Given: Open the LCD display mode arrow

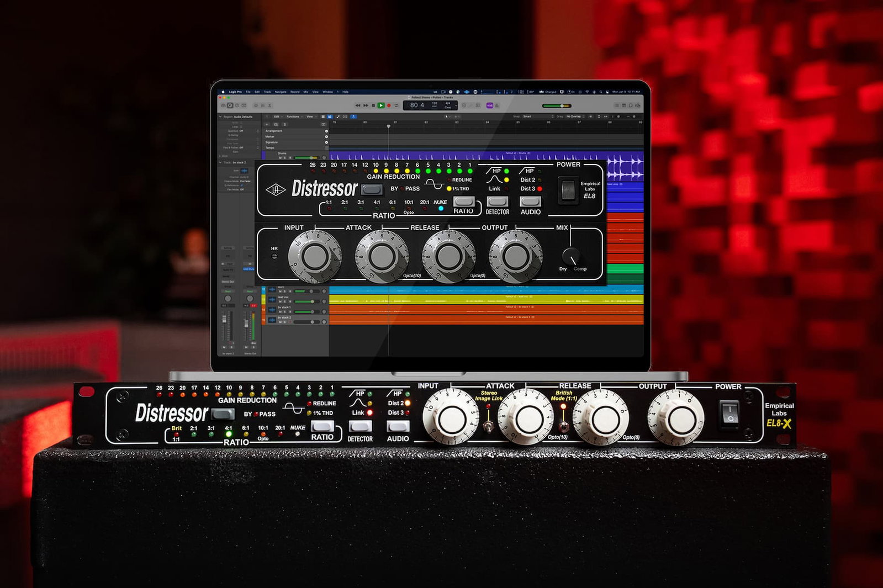Looking at the screenshot, I should [x=456, y=105].
